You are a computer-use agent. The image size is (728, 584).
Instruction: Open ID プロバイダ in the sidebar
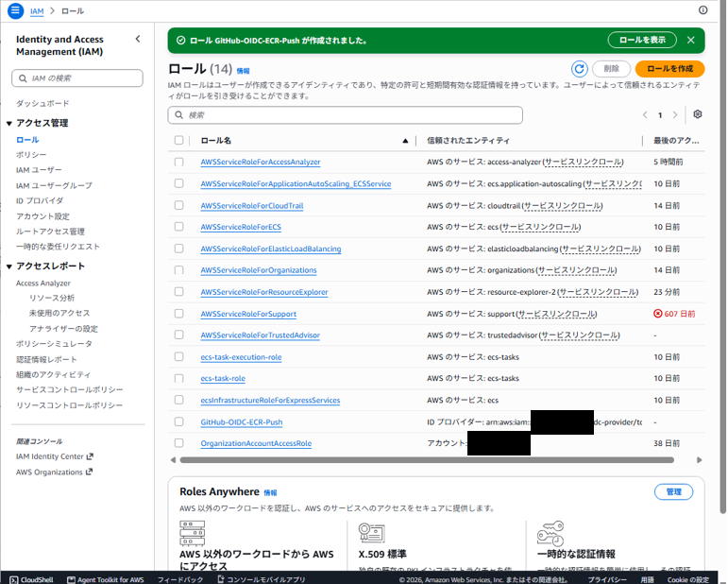[40, 200]
